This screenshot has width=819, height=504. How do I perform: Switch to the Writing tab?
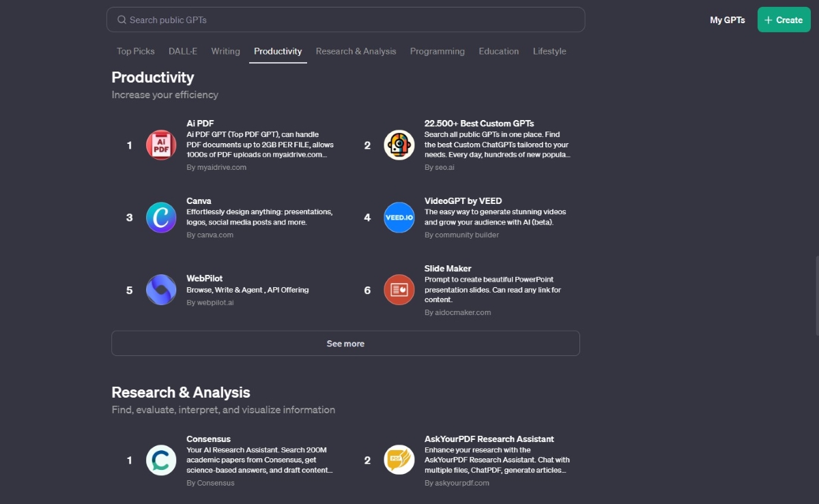point(225,51)
